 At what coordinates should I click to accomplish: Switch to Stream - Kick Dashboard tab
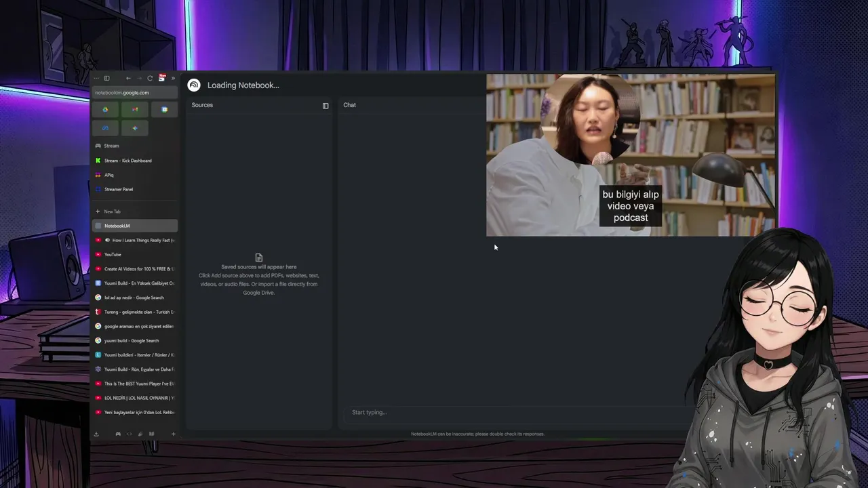(135, 161)
